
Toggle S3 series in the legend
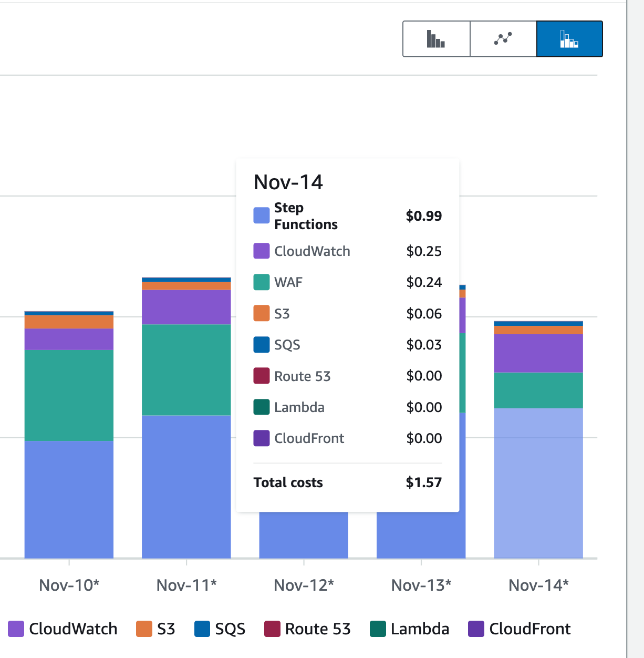pyautogui.click(x=155, y=629)
